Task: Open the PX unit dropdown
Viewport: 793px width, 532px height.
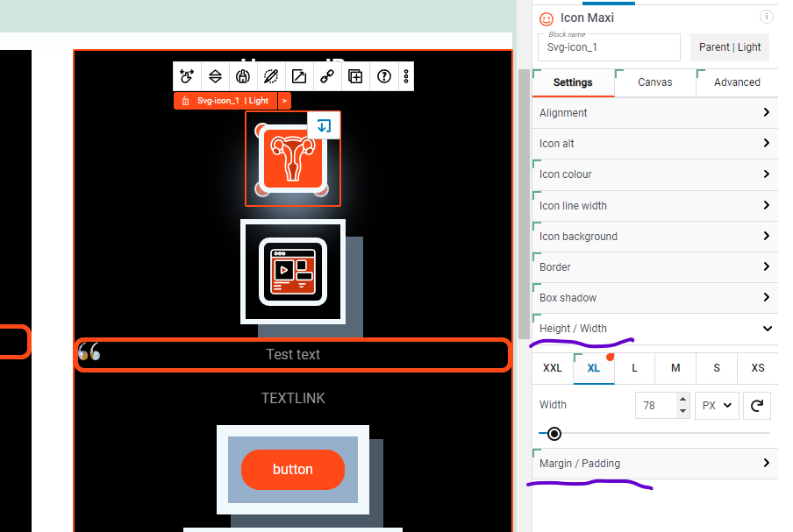Action: pos(716,405)
